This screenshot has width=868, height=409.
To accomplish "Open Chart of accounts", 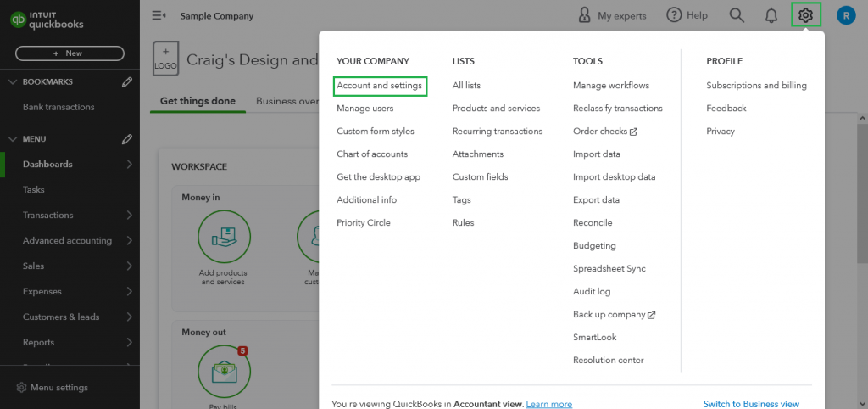I will pos(372,154).
